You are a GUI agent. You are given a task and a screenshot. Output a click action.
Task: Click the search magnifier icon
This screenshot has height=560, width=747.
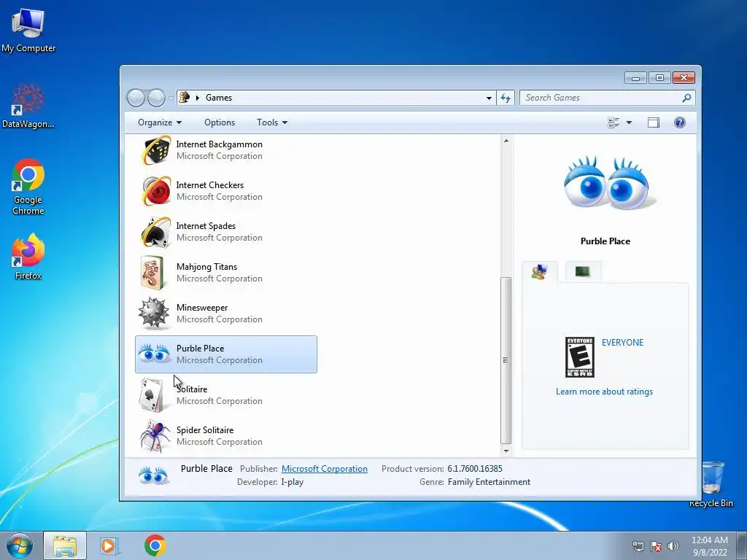tap(686, 98)
